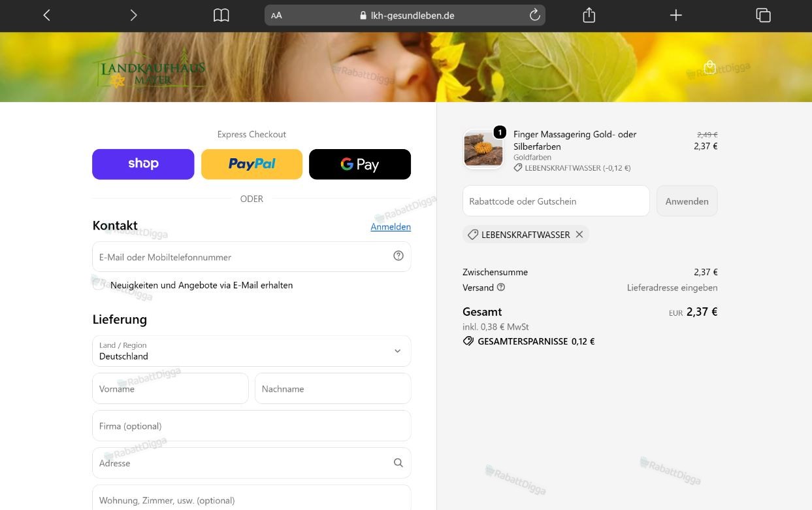This screenshot has height=510, width=812.
Task: Click the Gesamt total label
Action: 482,312
